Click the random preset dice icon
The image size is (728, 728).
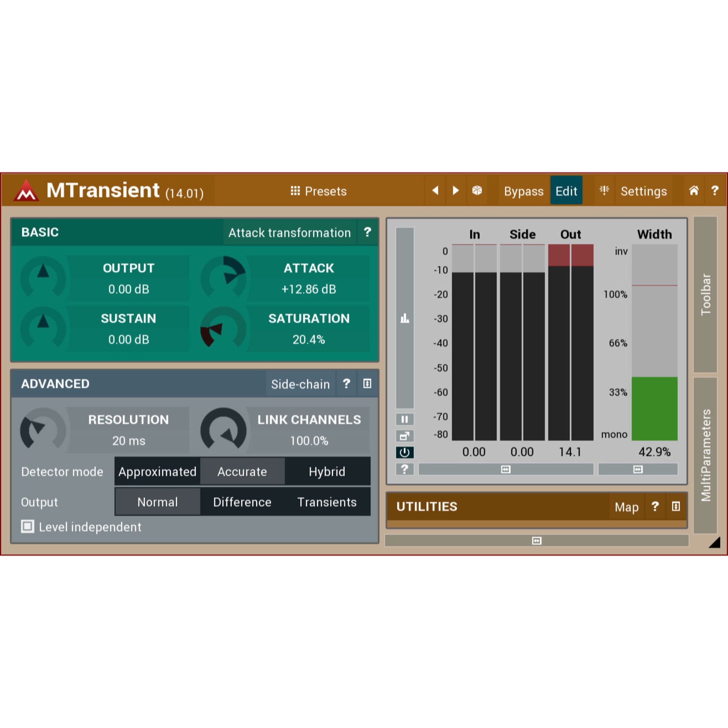pos(477,190)
